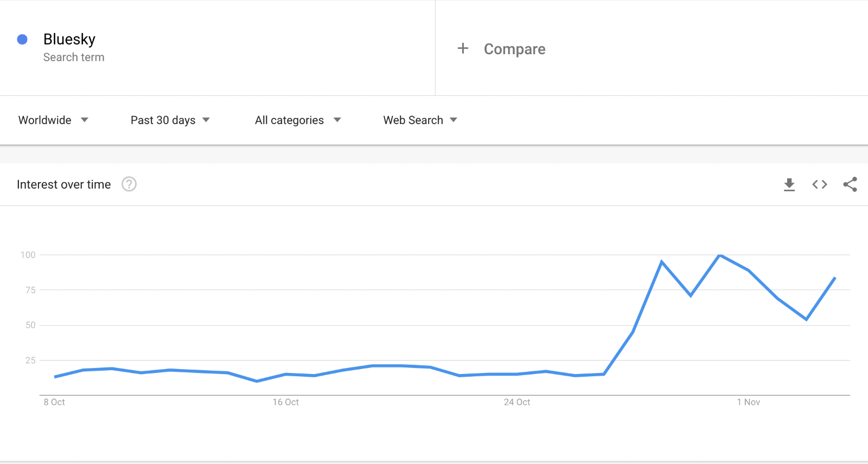Add a comparison term via Compare

[x=514, y=49]
